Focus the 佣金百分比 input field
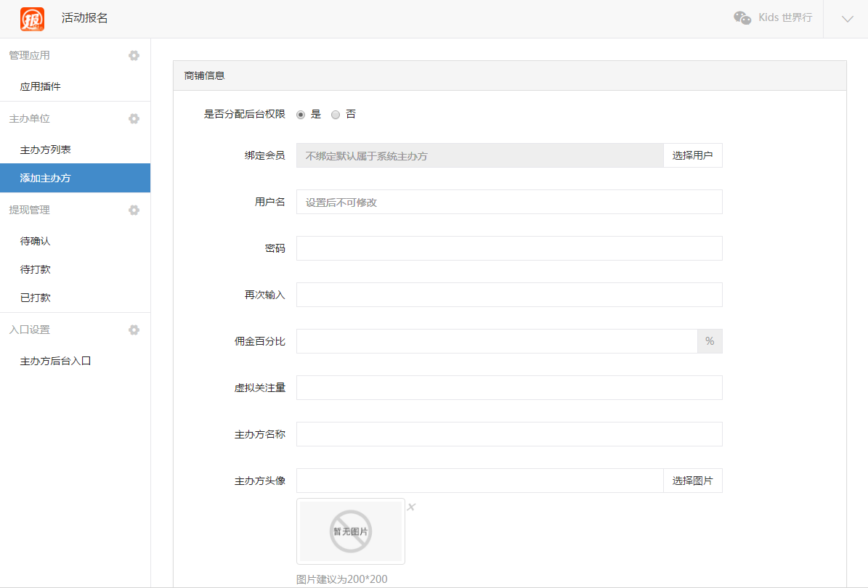Screen dimensions: 868x588 [x=497, y=341]
